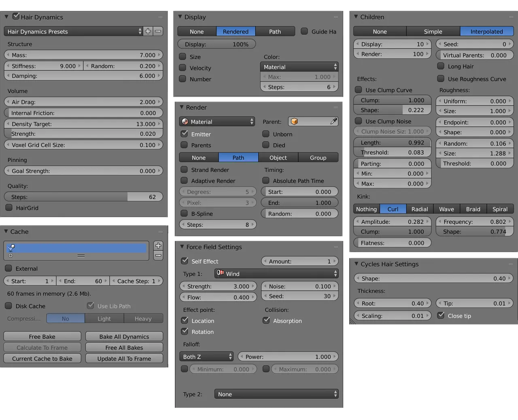Click the Material sphere icon in Render

click(185, 122)
